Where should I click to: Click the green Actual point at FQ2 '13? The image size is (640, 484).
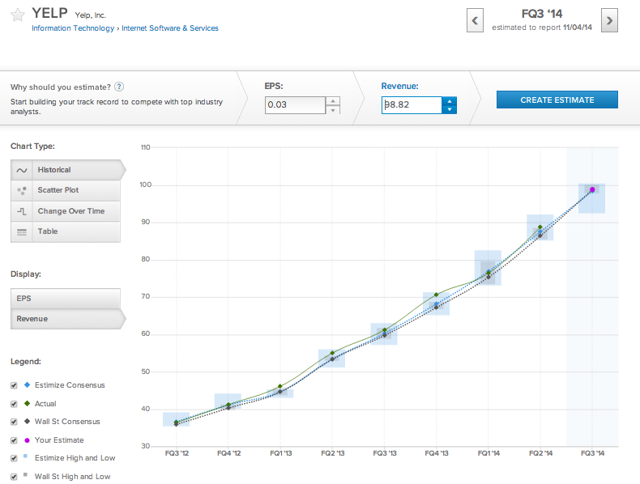coord(332,353)
